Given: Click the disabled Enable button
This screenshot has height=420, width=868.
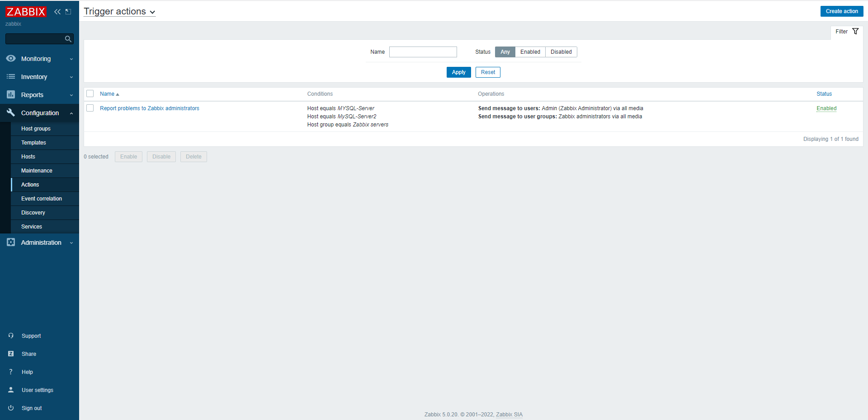Looking at the screenshot, I should tap(128, 157).
